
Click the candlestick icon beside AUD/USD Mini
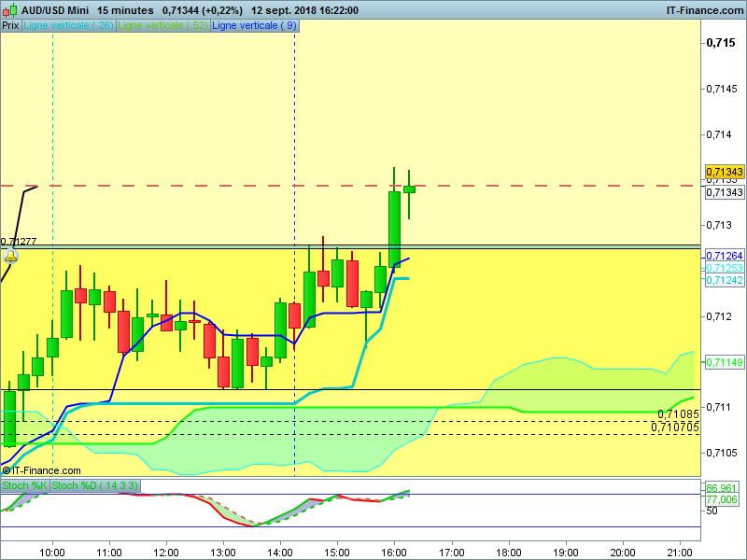pyautogui.click(x=10, y=10)
